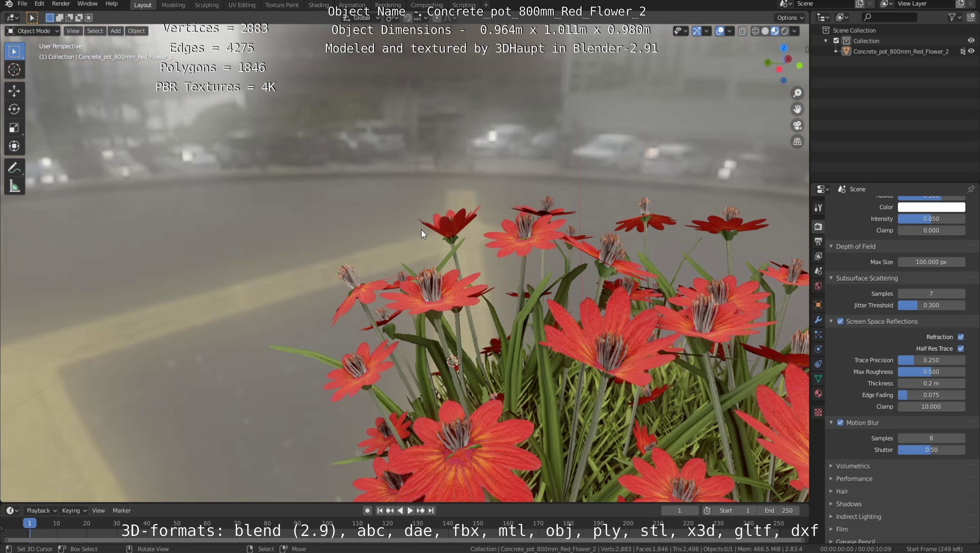Toggle viewport overlays button
This screenshot has height=553, width=980.
point(719,31)
